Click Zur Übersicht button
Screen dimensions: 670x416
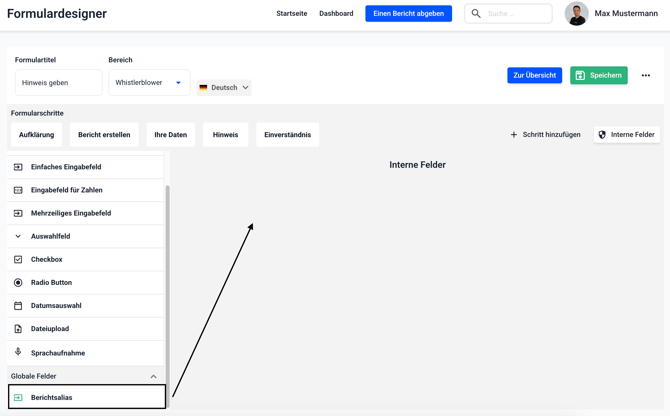534,76
